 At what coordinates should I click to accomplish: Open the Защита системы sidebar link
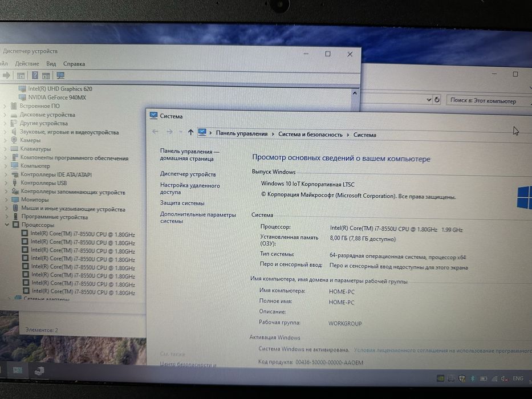[x=182, y=203]
